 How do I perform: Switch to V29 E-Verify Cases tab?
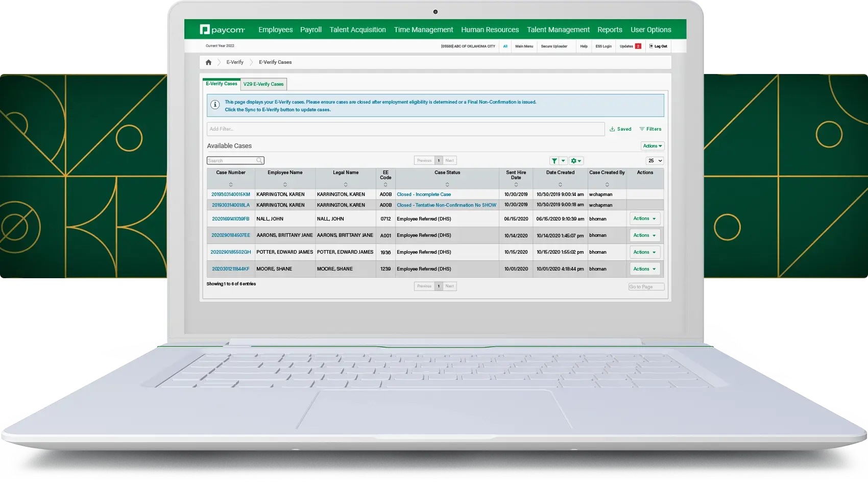[263, 84]
